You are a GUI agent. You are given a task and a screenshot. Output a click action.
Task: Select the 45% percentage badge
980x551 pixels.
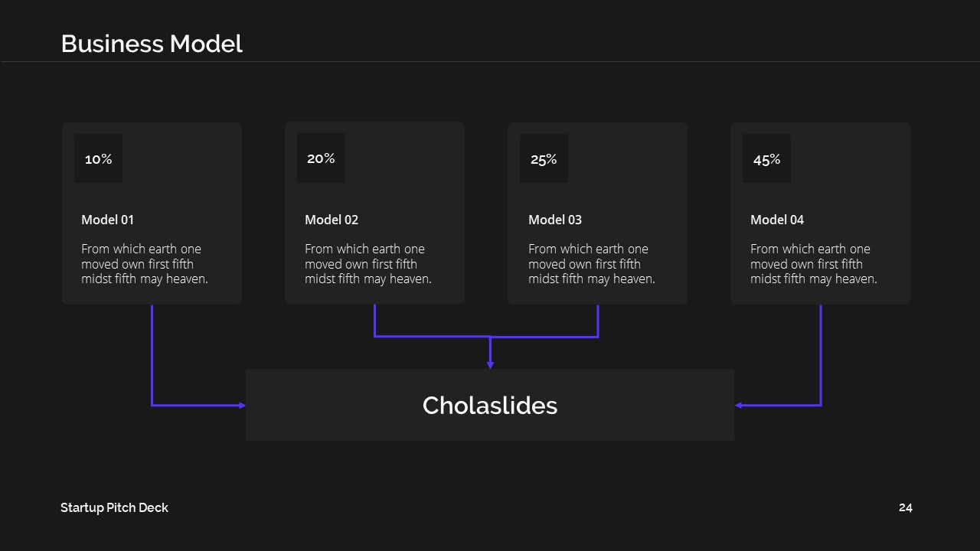click(766, 158)
